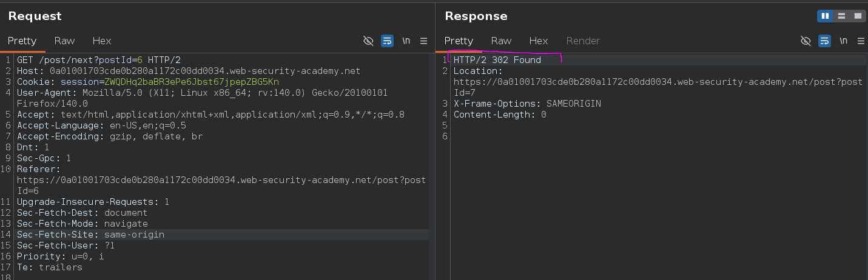Click the Sec-Fetch-Mode: navigate line
868x280 pixels.
[82, 224]
